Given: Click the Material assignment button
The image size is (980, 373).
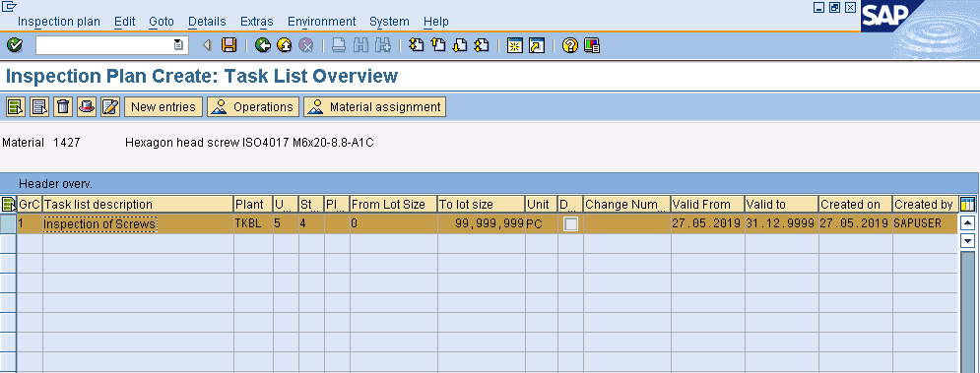Looking at the screenshot, I should 374,107.
